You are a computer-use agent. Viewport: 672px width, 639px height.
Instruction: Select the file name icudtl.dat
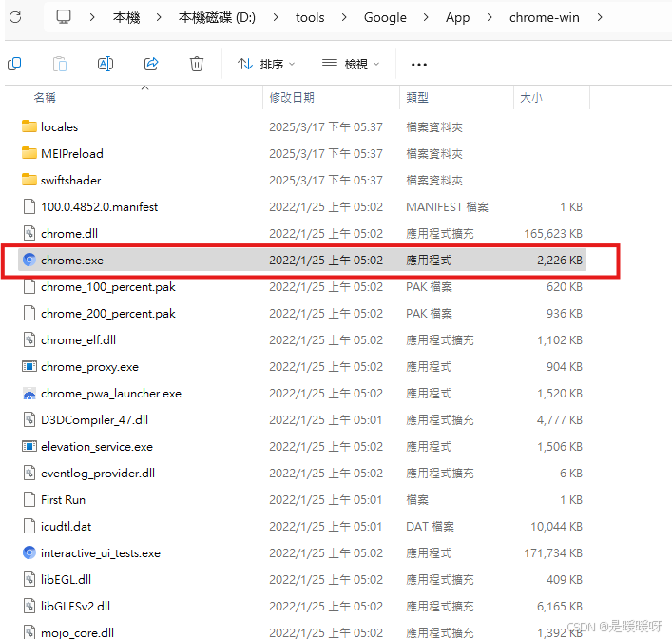click(x=66, y=527)
